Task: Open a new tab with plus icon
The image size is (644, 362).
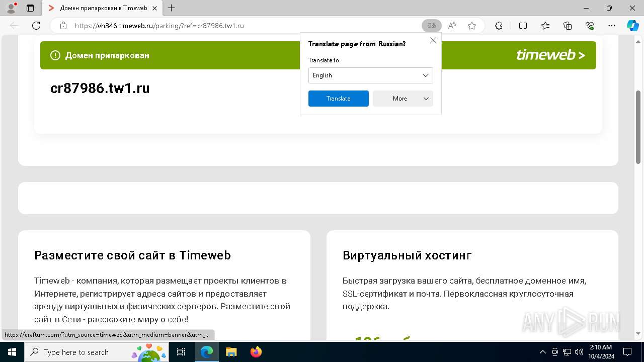Action: tap(172, 8)
